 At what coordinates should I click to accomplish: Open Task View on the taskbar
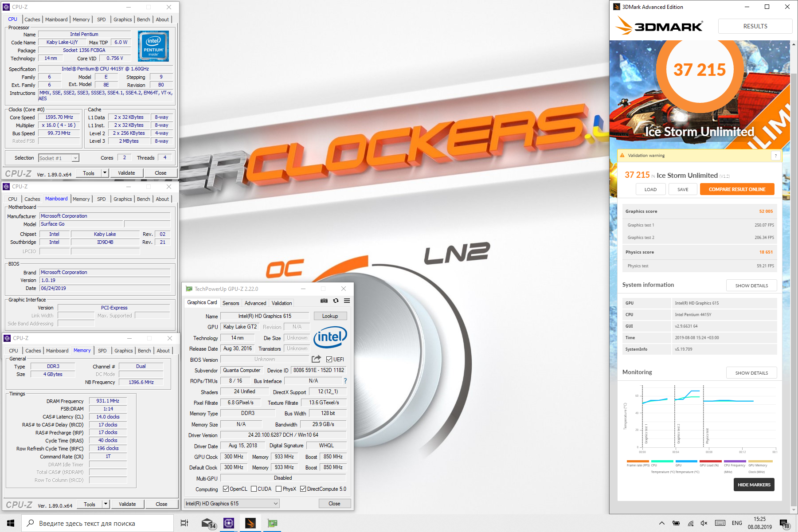pyautogui.click(x=184, y=523)
